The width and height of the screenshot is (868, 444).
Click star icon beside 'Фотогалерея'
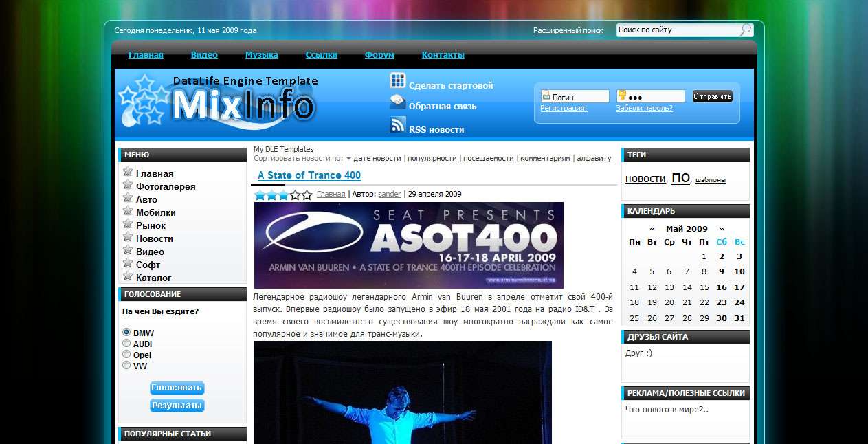pyautogui.click(x=128, y=185)
